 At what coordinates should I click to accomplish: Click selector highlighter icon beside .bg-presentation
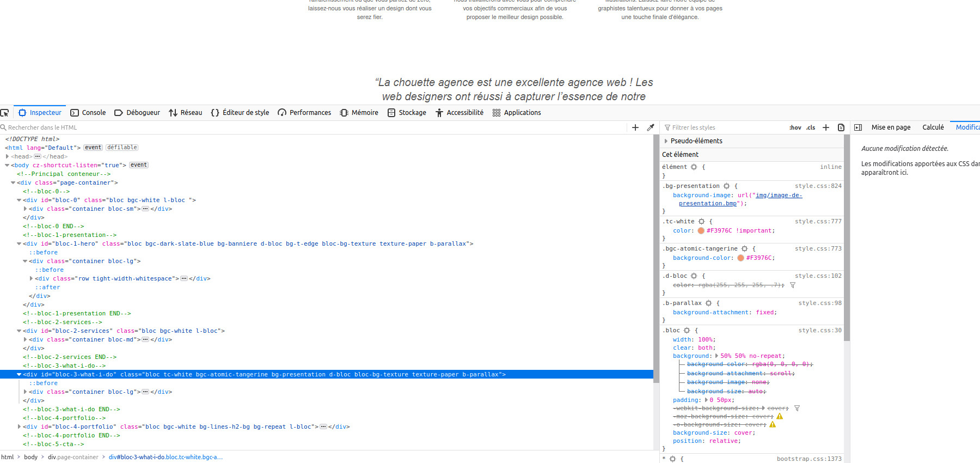point(726,186)
